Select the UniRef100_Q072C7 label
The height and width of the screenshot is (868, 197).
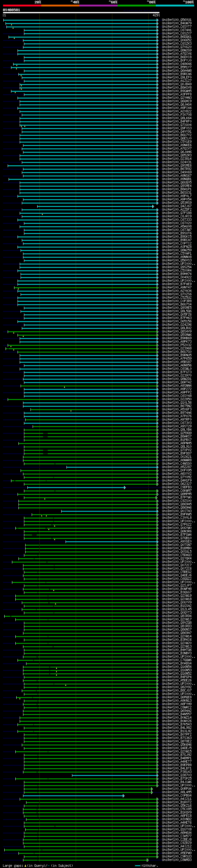(x=177, y=565)
